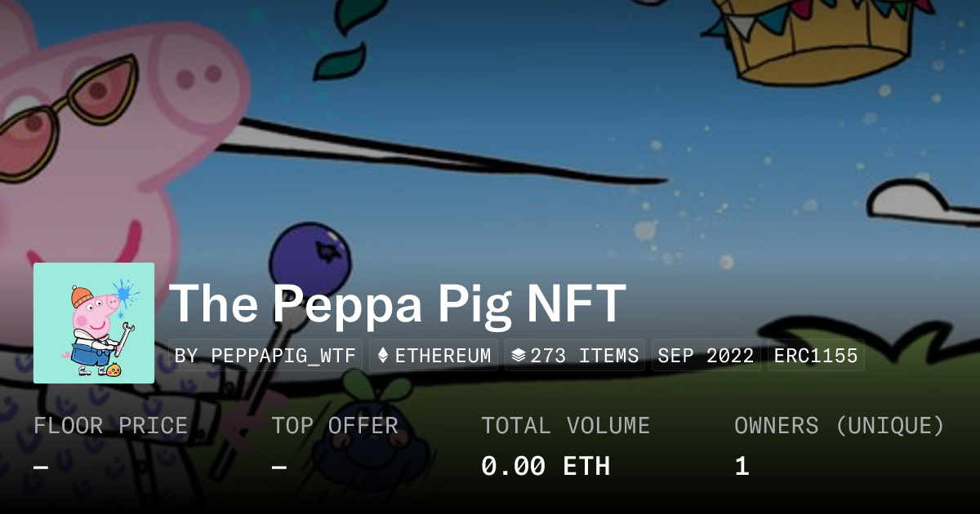Image resolution: width=980 pixels, height=514 pixels.
Task: Click the collection title The Peppa Pig NFT
Action: click(397, 303)
